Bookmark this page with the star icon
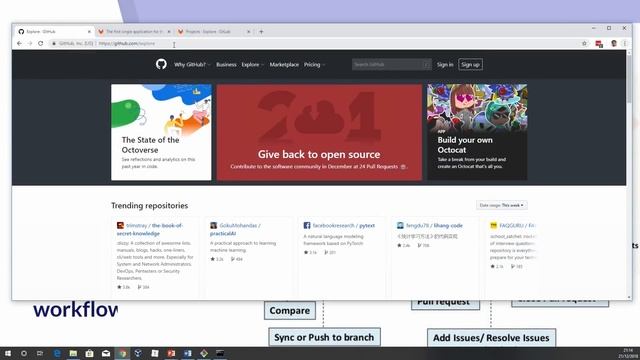The width and height of the screenshot is (640, 360). (x=584, y=43)
